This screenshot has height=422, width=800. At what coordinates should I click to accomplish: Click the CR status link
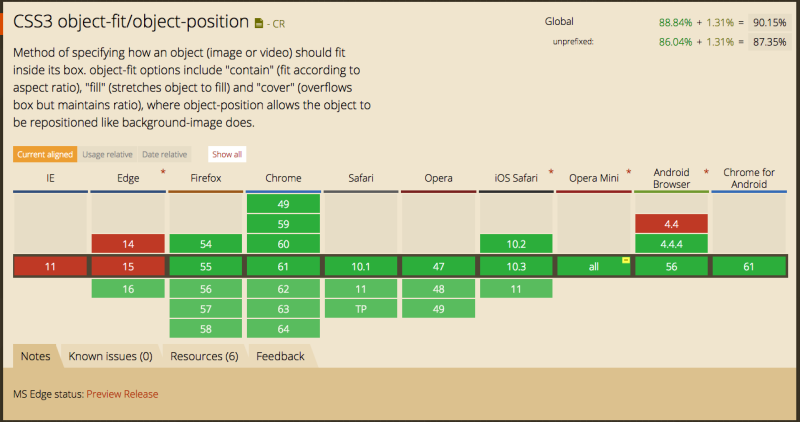[279, 24]
